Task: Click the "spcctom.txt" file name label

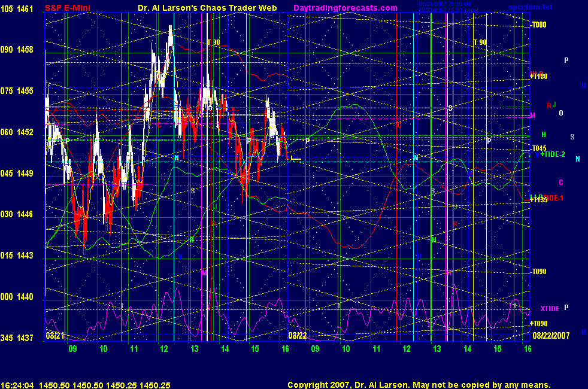Action: click(x=531, y=7)
